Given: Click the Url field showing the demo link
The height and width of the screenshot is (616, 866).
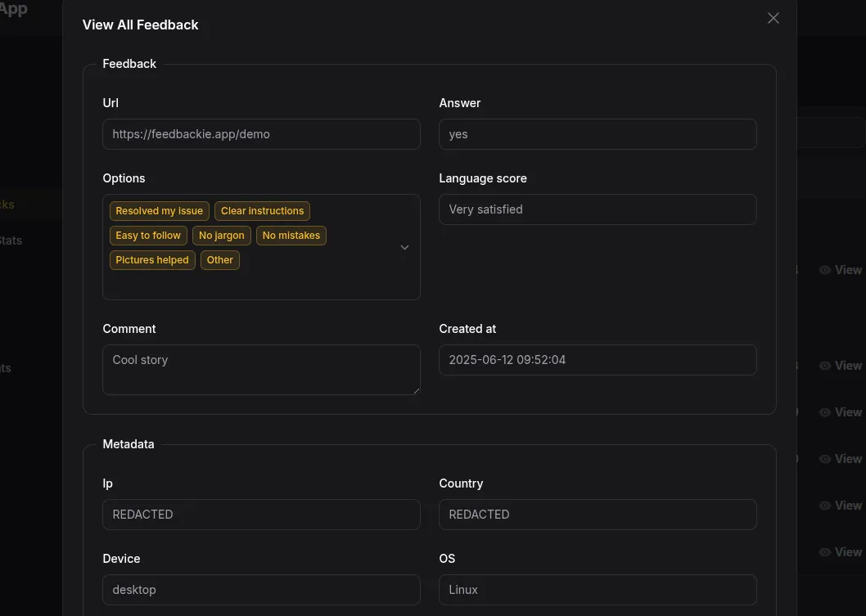Looking at the screenshot, I should pyautogui.click(x=261, y=133).
